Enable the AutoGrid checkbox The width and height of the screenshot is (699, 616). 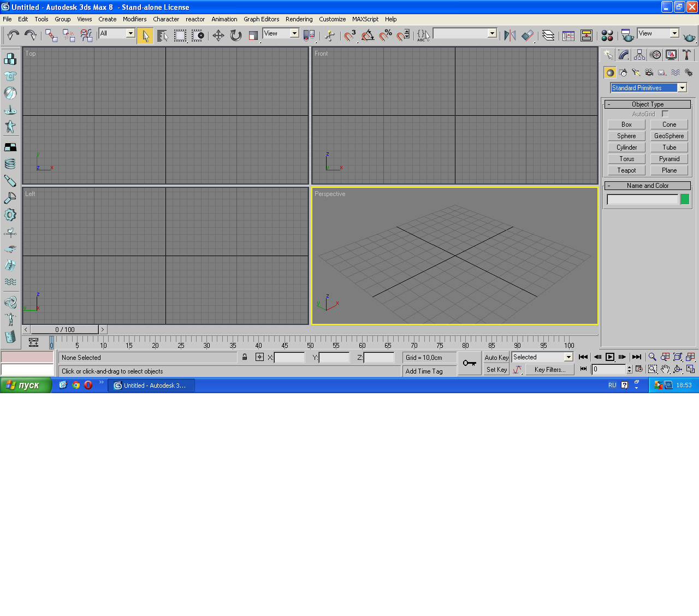click(x=665, y=114)
